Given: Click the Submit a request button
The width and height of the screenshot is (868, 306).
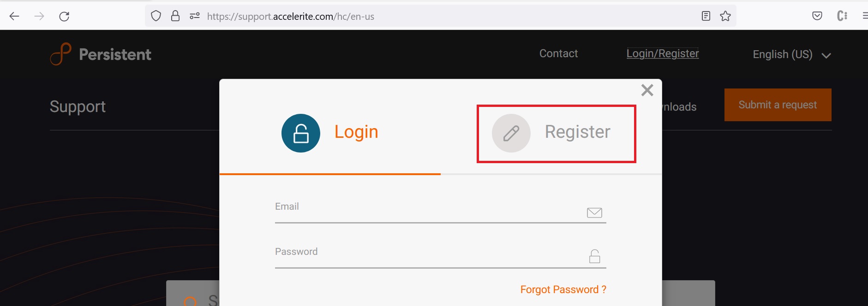Looking at the screenshot, I should (778, 105).
